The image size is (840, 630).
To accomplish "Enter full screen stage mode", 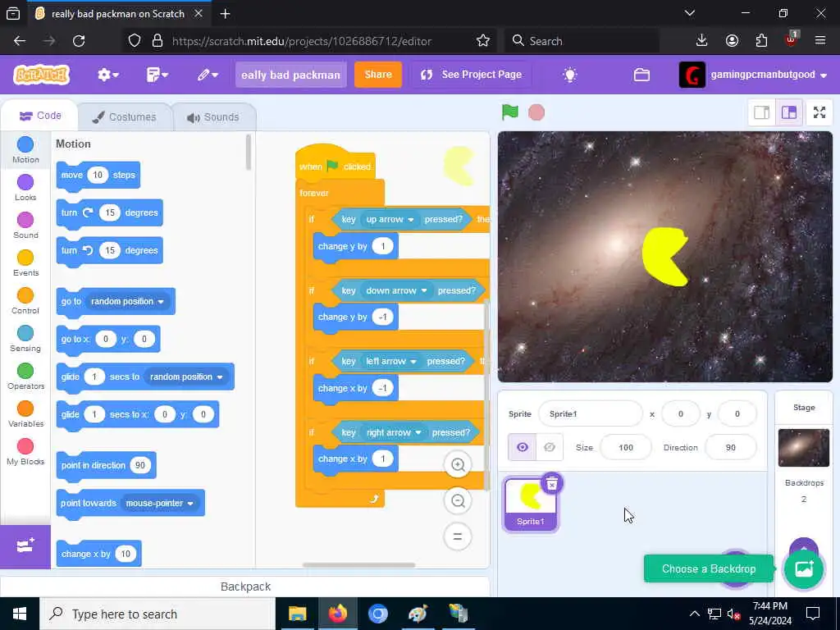I will click(x=819, y=112).
